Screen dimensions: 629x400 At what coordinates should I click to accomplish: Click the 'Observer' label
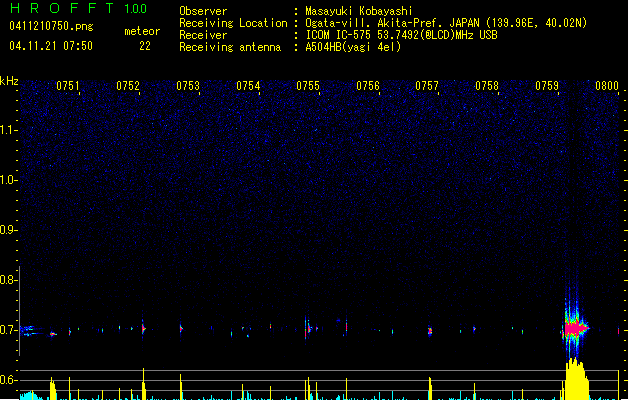[203, 11]
